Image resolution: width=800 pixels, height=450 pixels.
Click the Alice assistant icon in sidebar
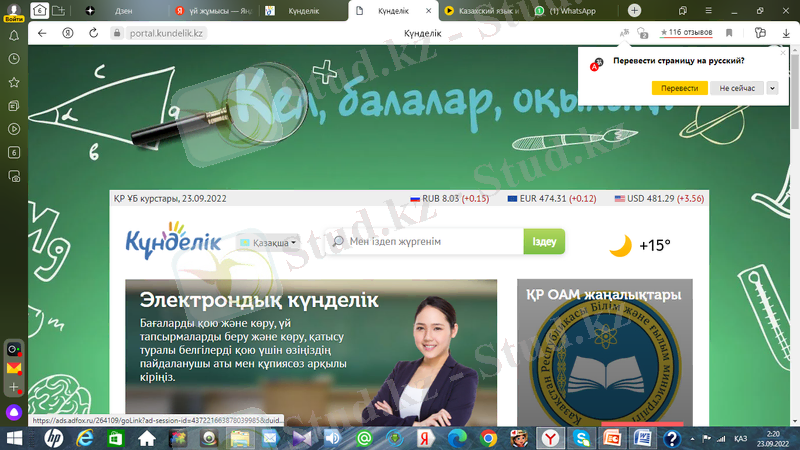coord(14,411)
